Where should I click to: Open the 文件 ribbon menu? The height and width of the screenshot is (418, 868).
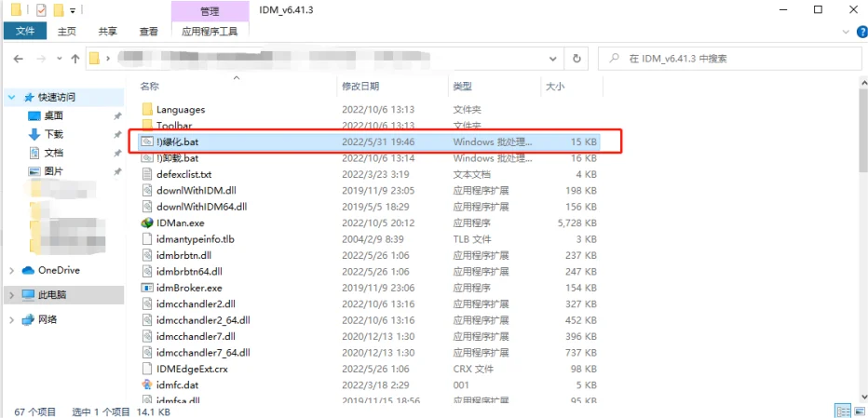25,32
